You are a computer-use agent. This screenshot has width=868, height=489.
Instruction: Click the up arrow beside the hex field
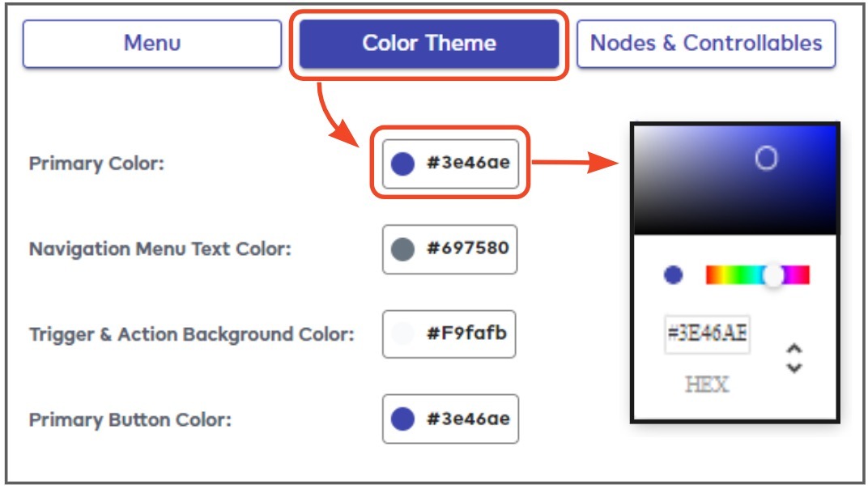click(x=794, y=349)
